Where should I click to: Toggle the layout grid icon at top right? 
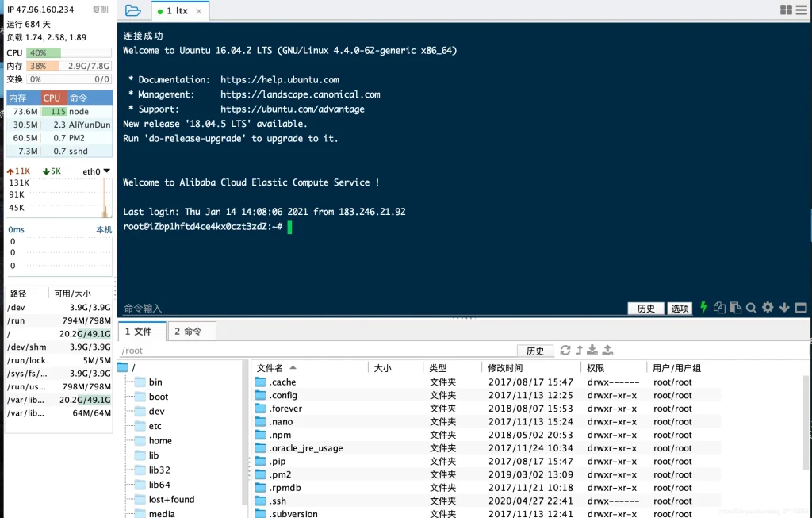[x=784, y=10]
